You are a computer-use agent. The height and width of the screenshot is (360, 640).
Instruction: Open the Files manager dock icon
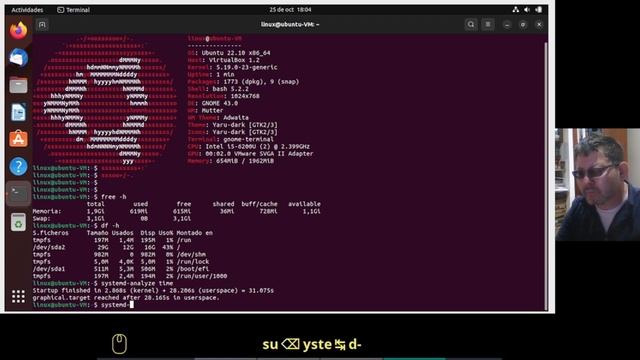[x=18, y=85]
